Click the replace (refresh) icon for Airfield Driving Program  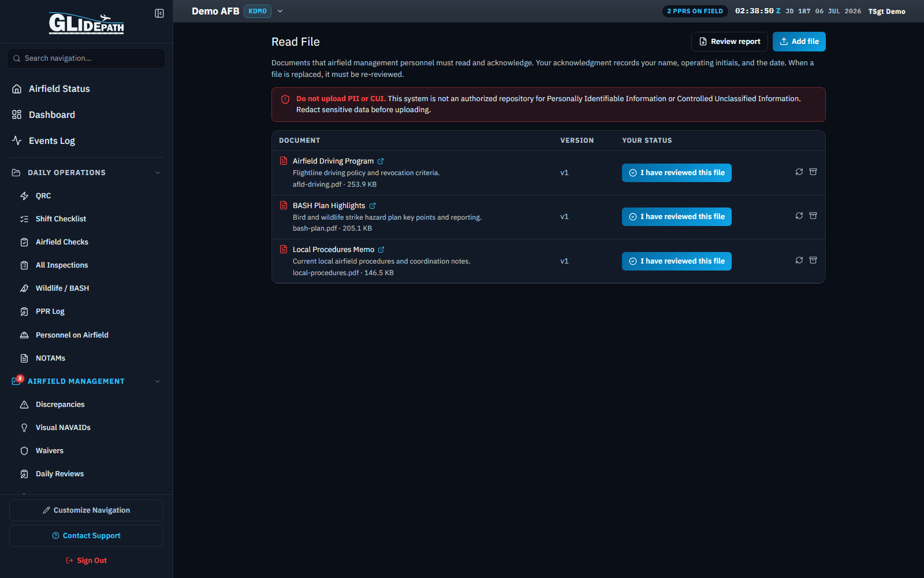tap(799, 172)
